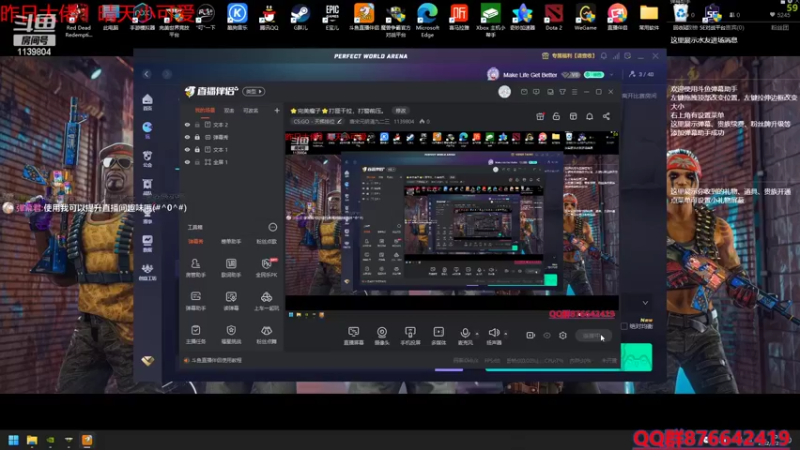Viewport: 800px width, 450px height.
Task: Select the 全屏 1 layer row
Action: click(x=231, y=162)
